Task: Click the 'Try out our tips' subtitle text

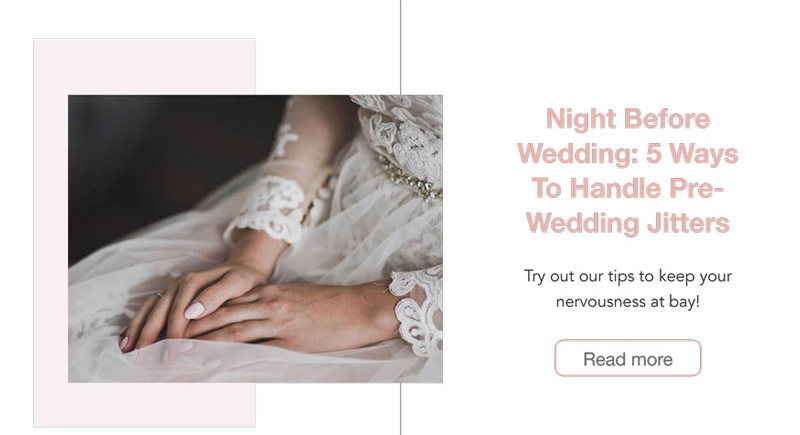Action: click(x=628, y=289)
